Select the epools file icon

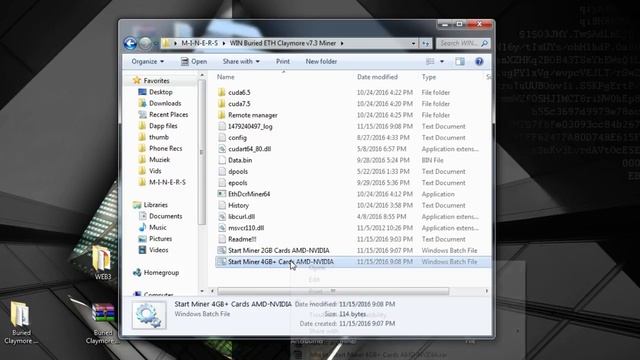(x=222, y=183)
